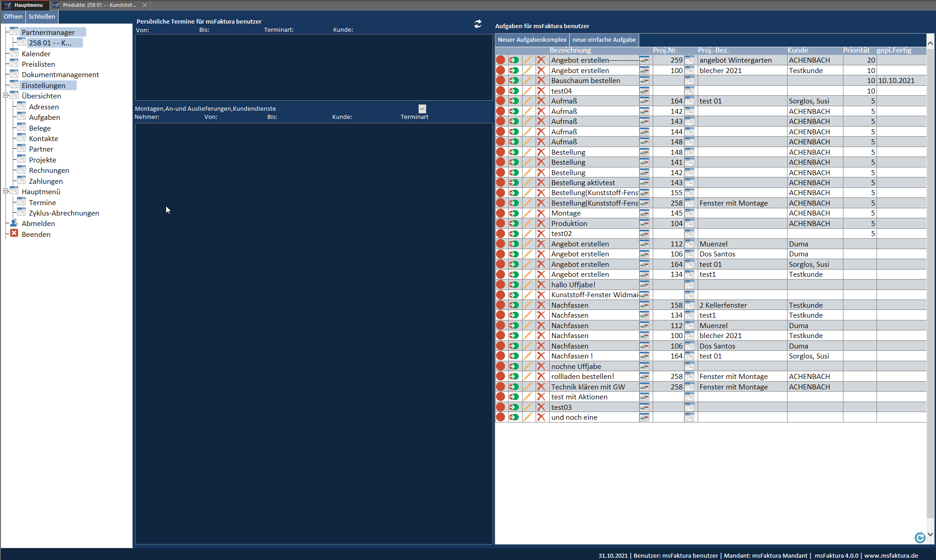936x560 pixels.
Task: Toggle red status dot on hallo Uffjabe!
Action: pos(501,285)
